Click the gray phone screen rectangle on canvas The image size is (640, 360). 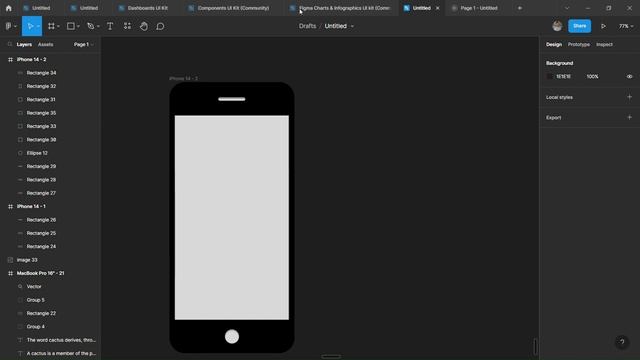point(232,218)
